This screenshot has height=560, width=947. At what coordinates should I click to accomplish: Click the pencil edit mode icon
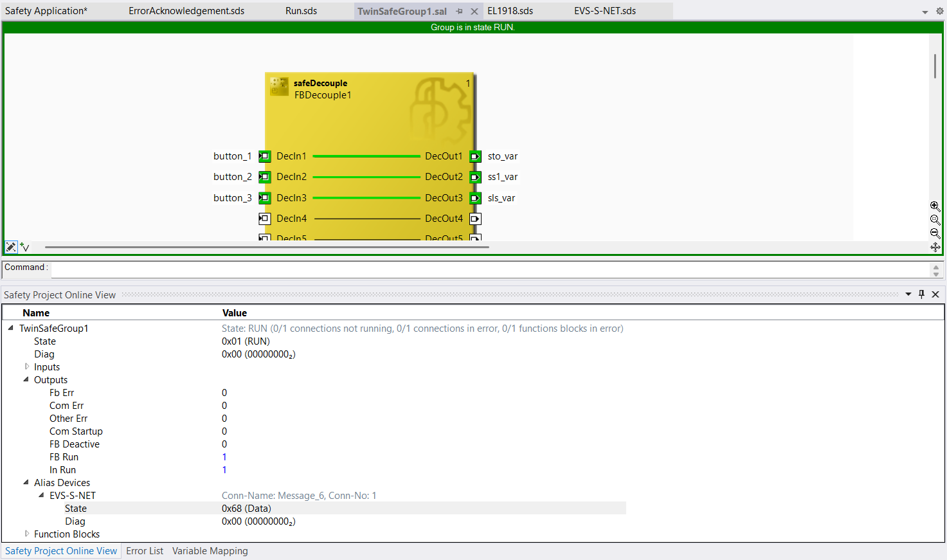pos(11,247)
